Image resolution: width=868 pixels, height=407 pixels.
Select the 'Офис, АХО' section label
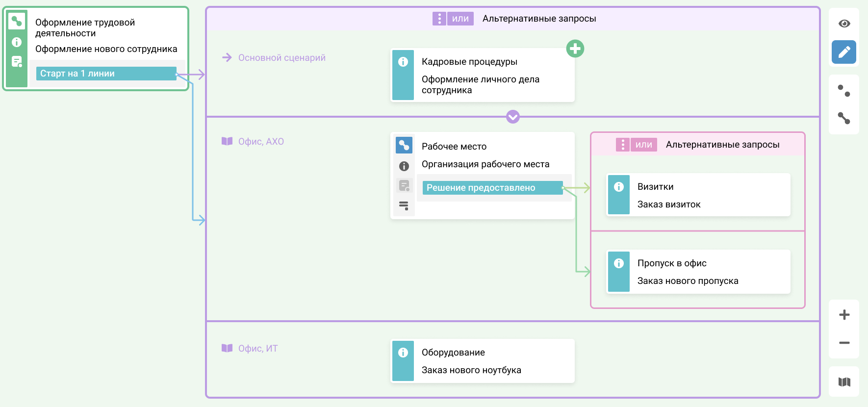tap(260, 142)
